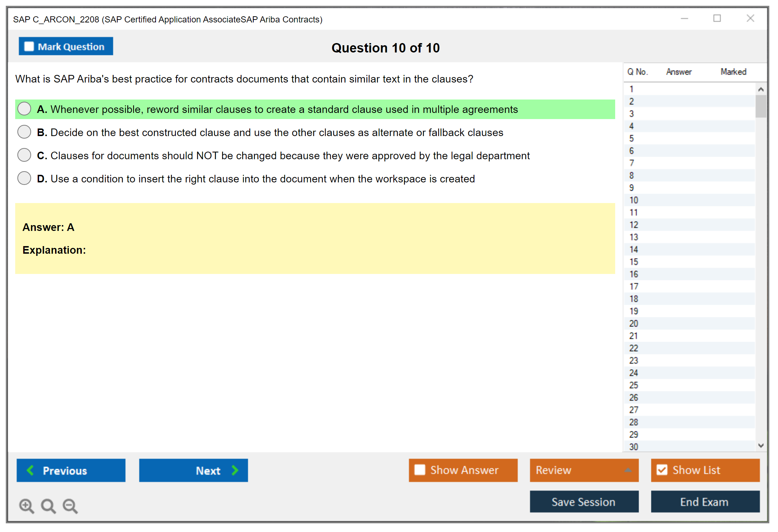The image size is (778, 532).
Task: Click the left chevron on Previous button
Action: [x=30, y=470]
